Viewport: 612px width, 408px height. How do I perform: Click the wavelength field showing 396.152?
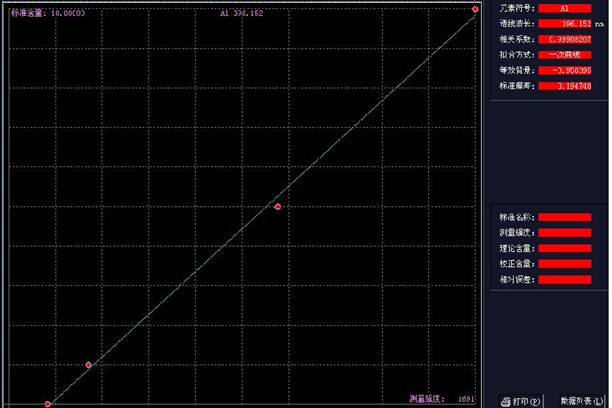point(564,23)
